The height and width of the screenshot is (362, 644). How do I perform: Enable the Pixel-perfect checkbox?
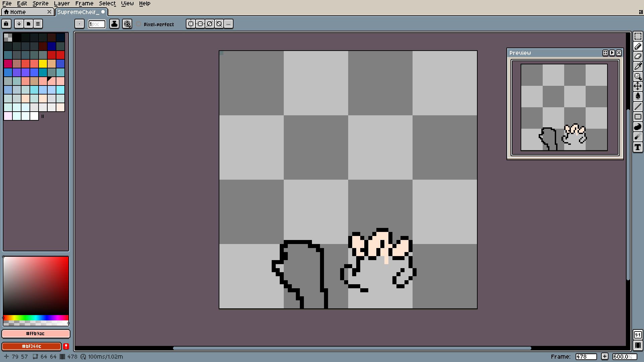tap(139, 24)
